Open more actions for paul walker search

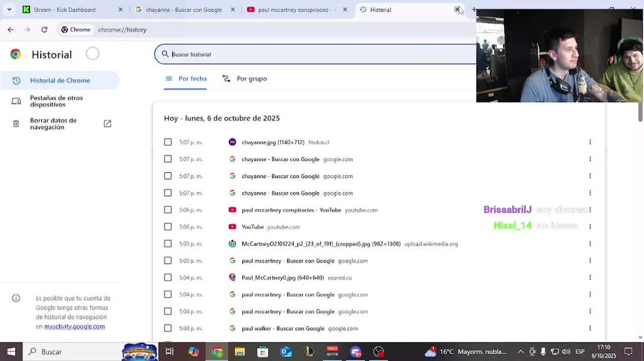tap(590, 328)
